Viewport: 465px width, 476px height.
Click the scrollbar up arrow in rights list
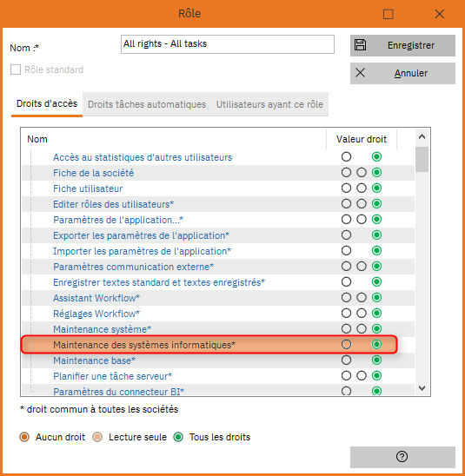[422, 137]
